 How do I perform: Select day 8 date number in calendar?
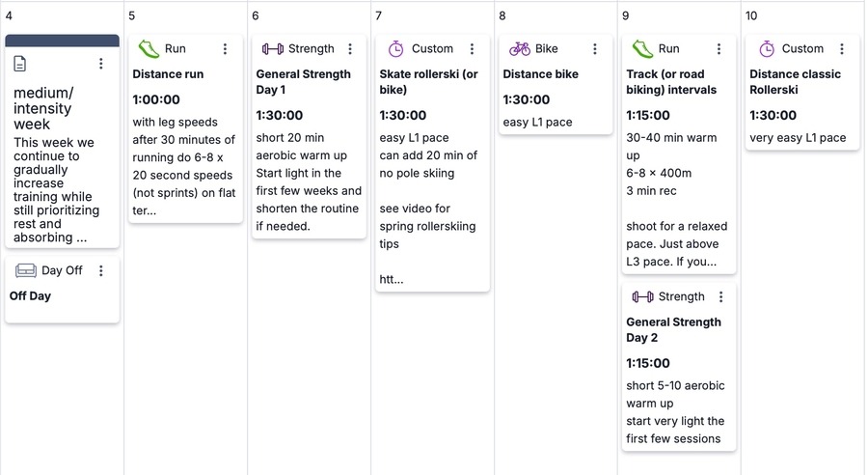tap(502, 15)
